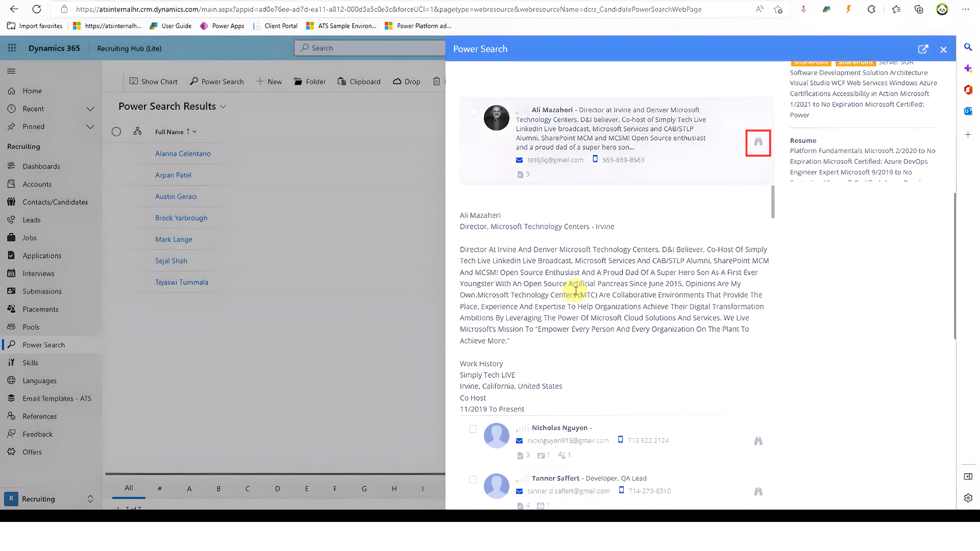This screenshot has height=551, width=980.
Task: Click Folder in the command bar
Action: pos(310,82)
